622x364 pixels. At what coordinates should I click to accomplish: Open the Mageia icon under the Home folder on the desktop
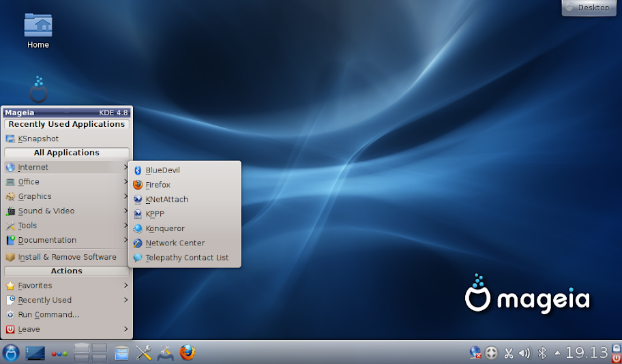pos(38,89)
